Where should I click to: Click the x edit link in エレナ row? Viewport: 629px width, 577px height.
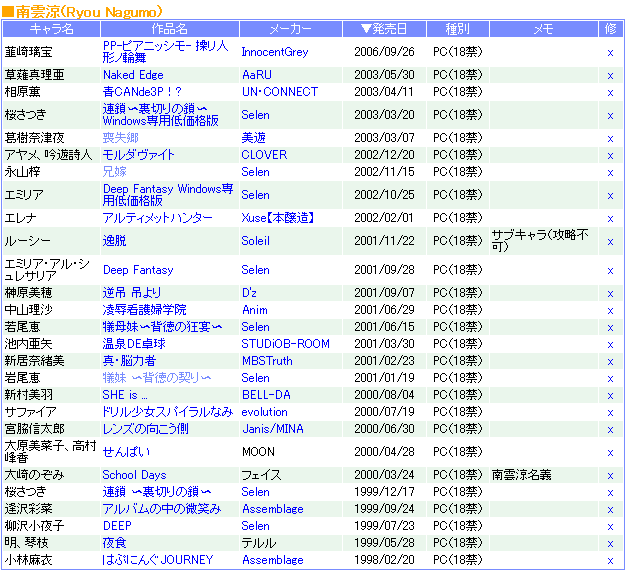click(611, 219)
